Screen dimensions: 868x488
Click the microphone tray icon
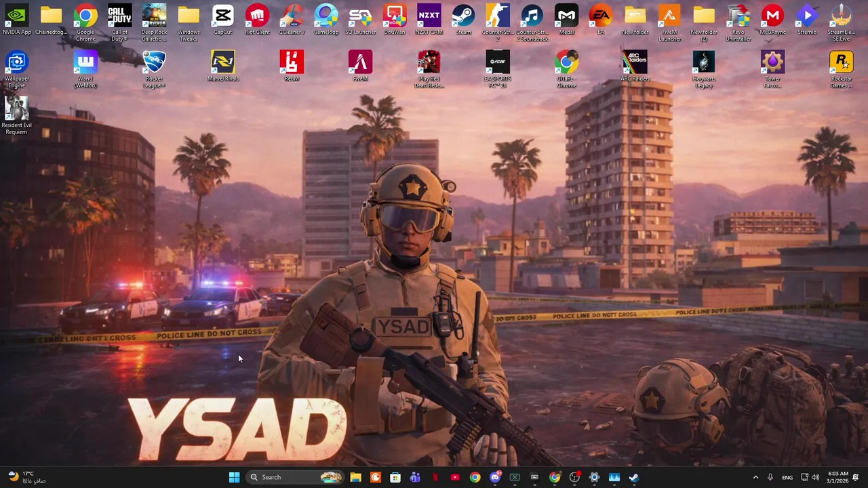point(770,477)
